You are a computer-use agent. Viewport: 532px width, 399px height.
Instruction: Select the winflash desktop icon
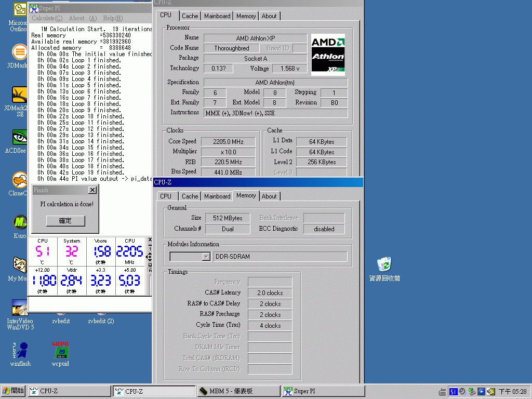point(20,350)
